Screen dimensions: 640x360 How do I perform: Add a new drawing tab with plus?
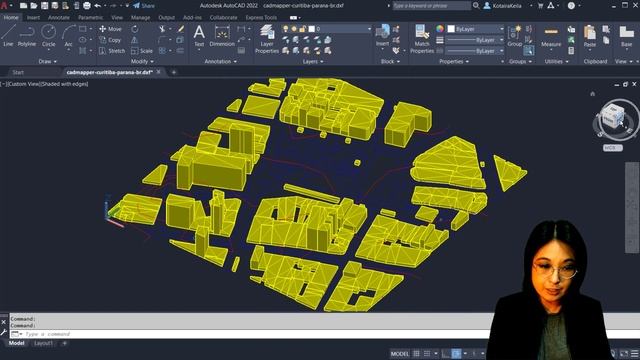[x=173, y=72]
